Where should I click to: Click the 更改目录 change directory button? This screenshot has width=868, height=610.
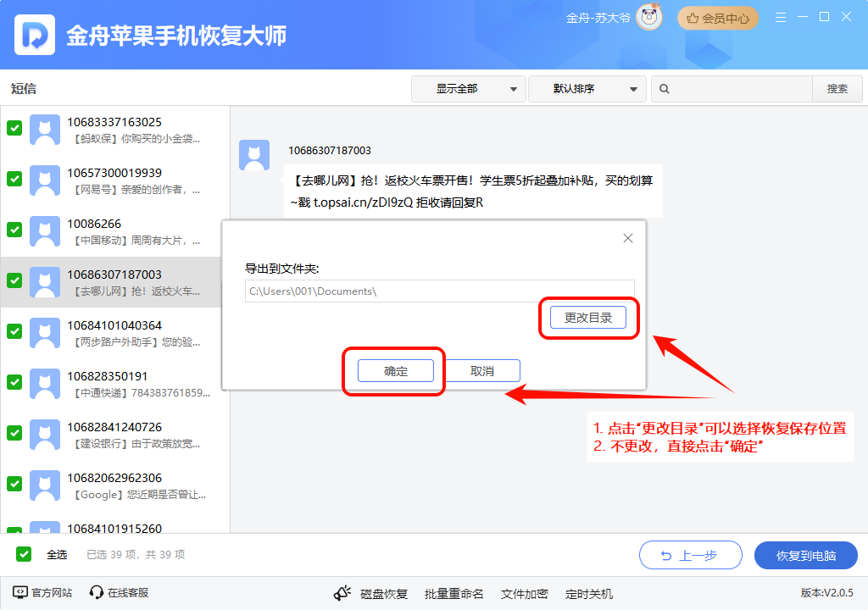(x=588, y=318)
